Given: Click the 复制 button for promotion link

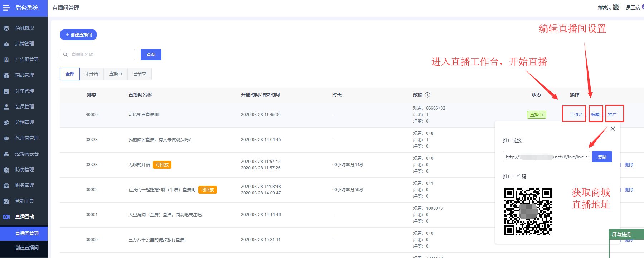Looking at the screenshot, I should tap(602, 157).
